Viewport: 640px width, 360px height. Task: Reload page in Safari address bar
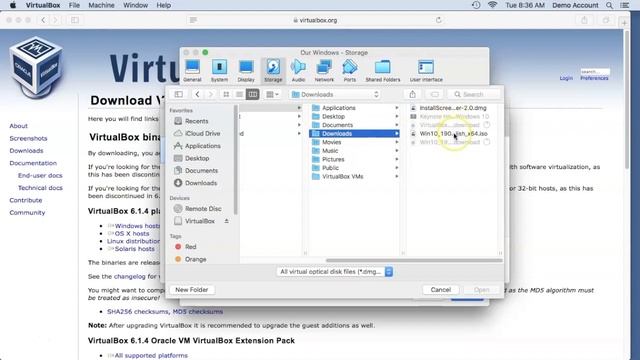439,20
